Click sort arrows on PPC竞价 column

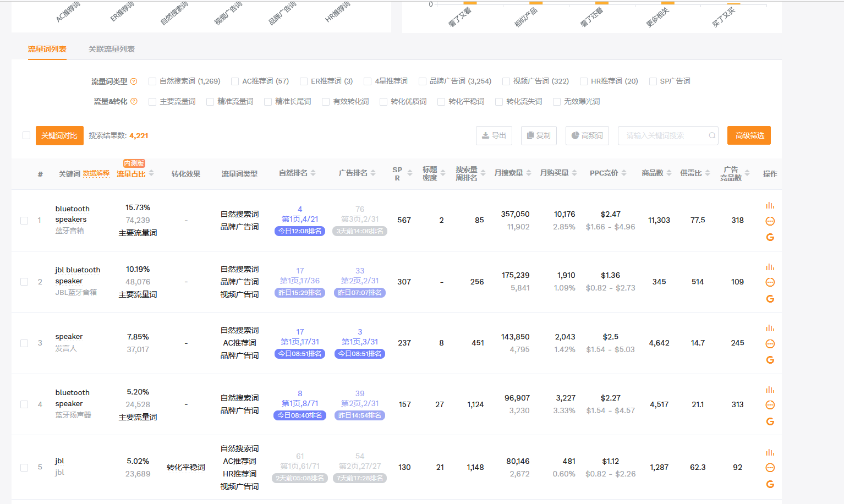click(x=624, y=172)
